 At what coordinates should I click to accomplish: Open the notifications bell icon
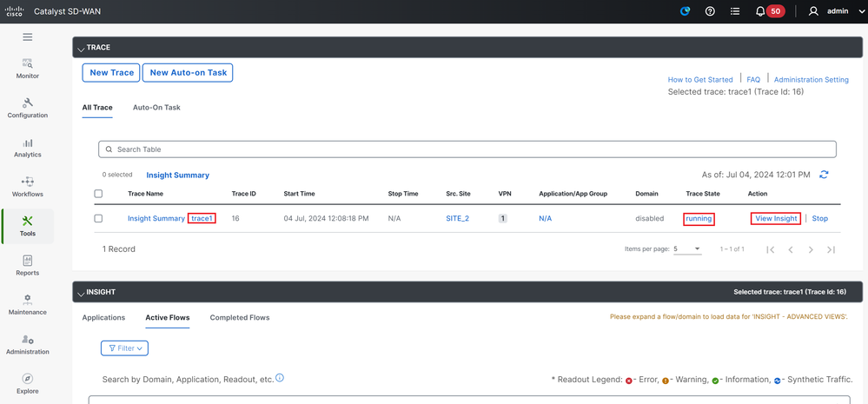pos(760,11)
